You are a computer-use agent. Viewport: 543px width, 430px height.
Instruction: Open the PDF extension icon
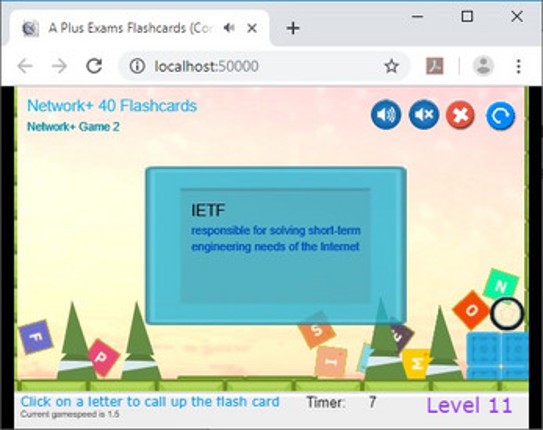(x=435, y=66)
